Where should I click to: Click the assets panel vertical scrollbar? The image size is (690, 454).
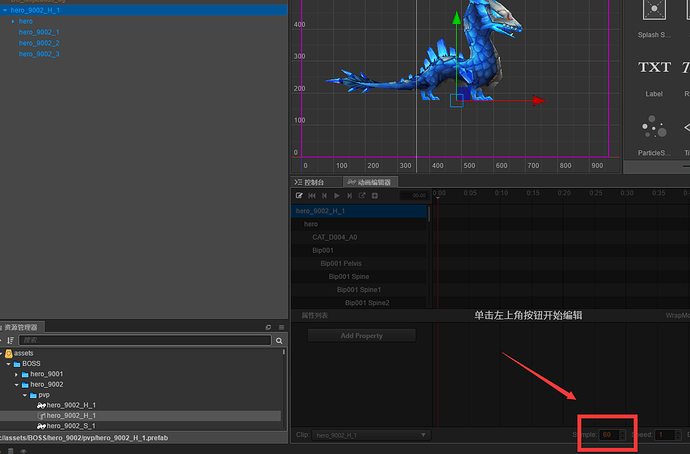[x=284, y=352]
